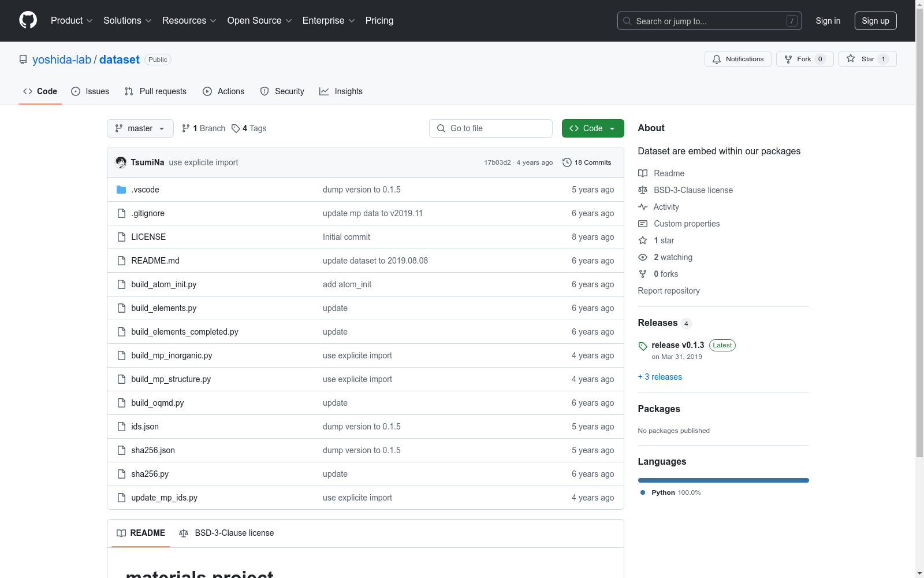Open the Pull requests tab
This screenshot has width=924, height=578.
[155, 91]
